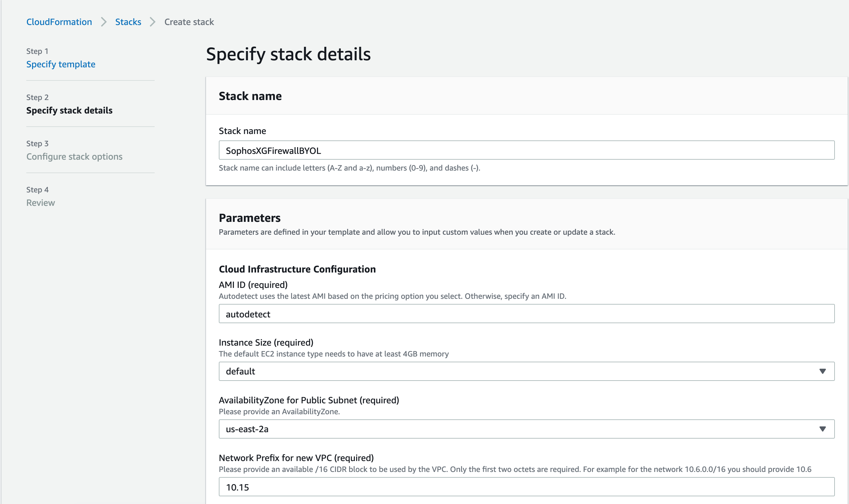849x504 pixels.
Task: Click the Instance Size (required) label
Action: [266, 342]
